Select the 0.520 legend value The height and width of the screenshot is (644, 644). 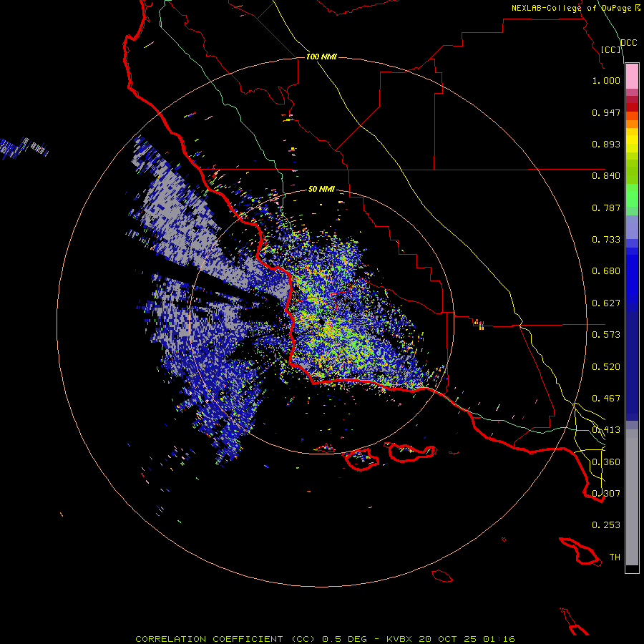(606, 367)
